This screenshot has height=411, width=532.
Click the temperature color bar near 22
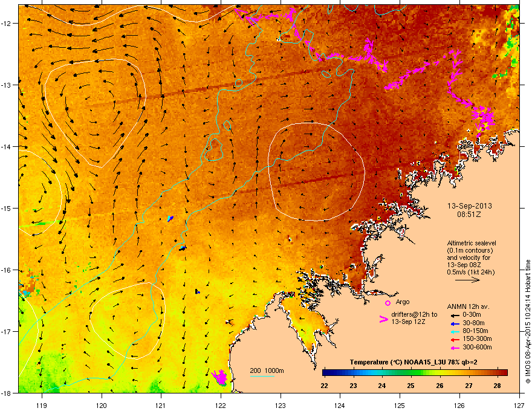point(325,373)
